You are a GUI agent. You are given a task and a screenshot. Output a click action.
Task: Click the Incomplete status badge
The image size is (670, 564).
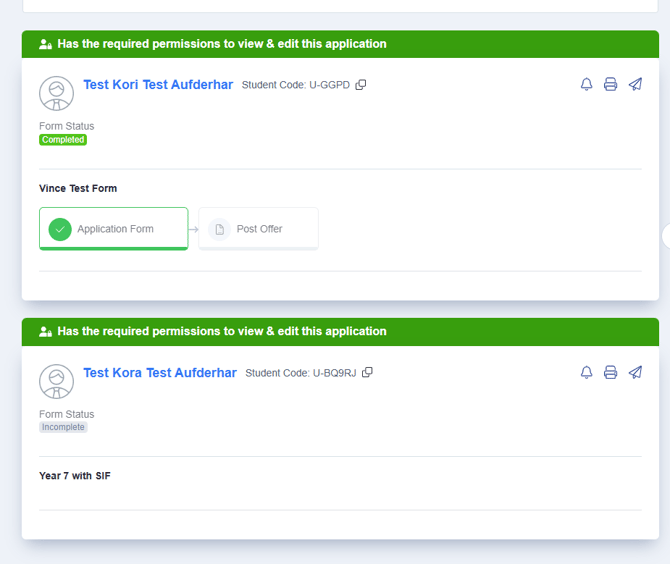(63, 427)
